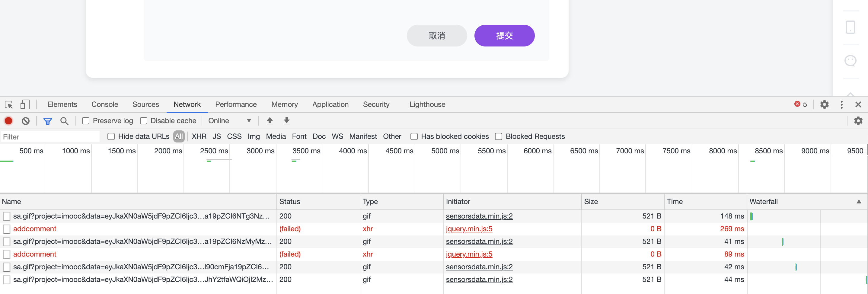Toggle the device toolbar icon
The width and height of the screenshot is (868, 294).
click(x=25, y=104)
